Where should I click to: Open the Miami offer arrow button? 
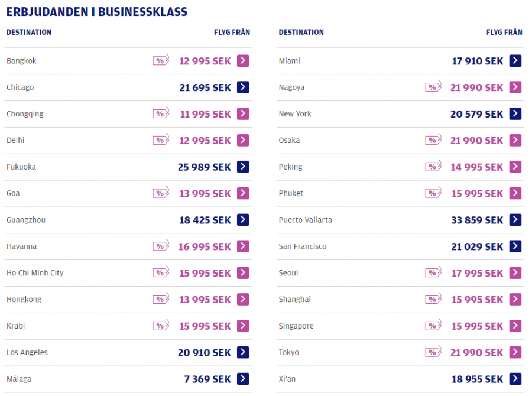click(x=515, y=61)
